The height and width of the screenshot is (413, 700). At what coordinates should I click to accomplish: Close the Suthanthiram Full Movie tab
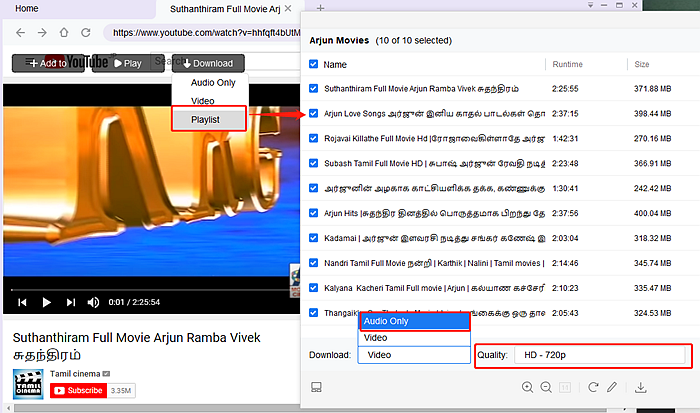(288, 8)
